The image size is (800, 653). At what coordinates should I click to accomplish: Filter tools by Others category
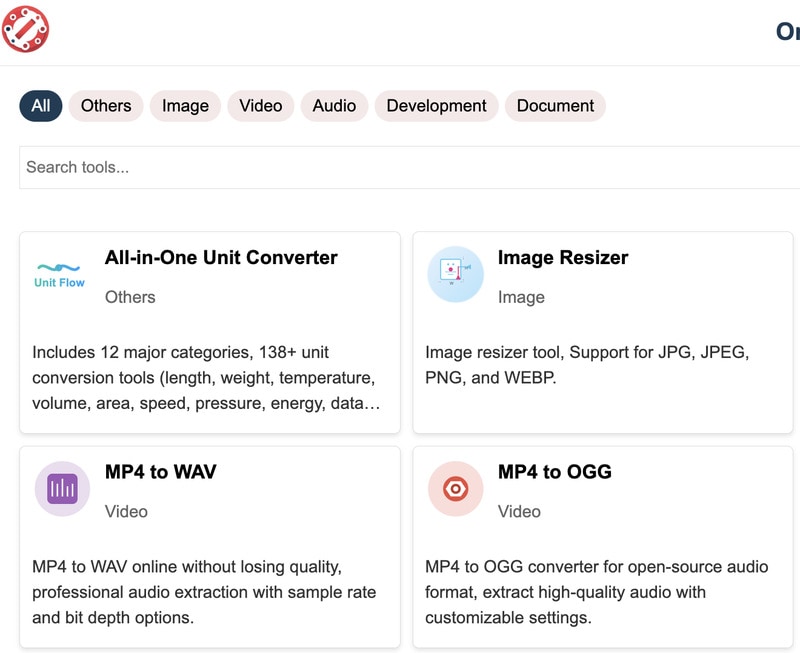pyautogui.click(x=106, y=106)
